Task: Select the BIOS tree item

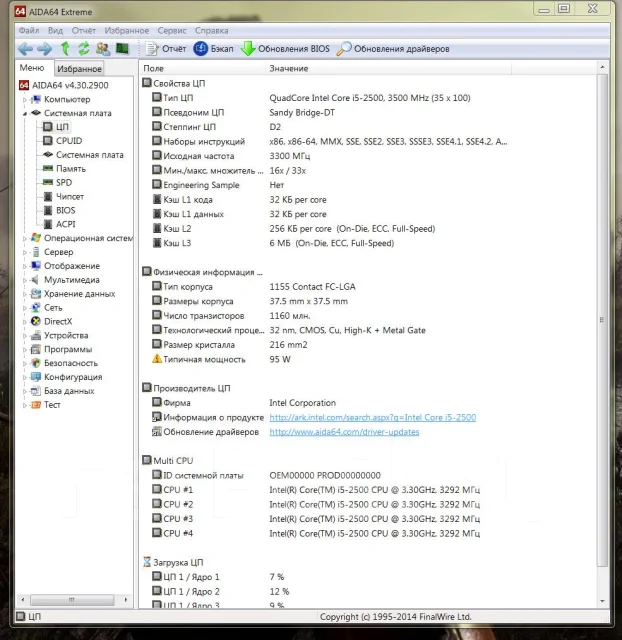Action: click(x=60, y=210)
